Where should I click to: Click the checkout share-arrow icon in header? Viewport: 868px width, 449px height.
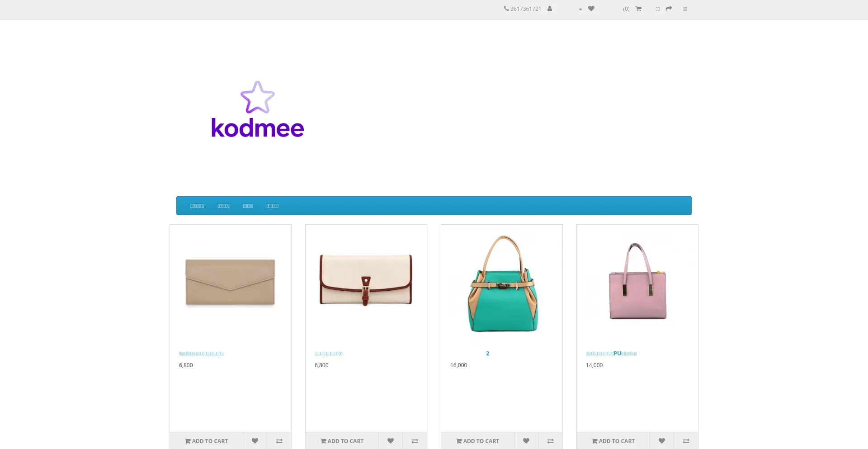pos(669,9)
